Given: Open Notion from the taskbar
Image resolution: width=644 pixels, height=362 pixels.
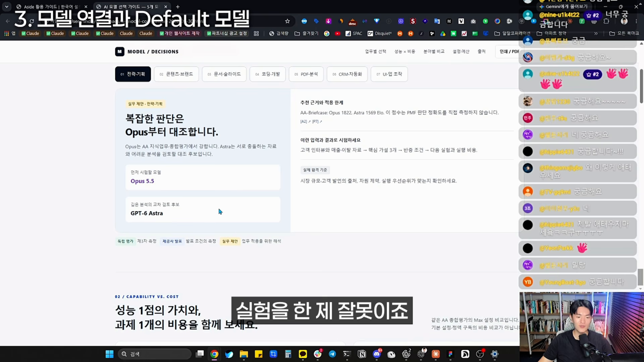Looking at the screenshot, I should [362, 354].
